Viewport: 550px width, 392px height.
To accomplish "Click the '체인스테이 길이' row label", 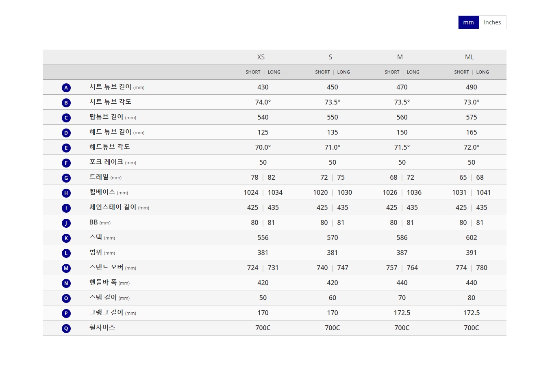I will pyautogui.click(x=119, y=207).
